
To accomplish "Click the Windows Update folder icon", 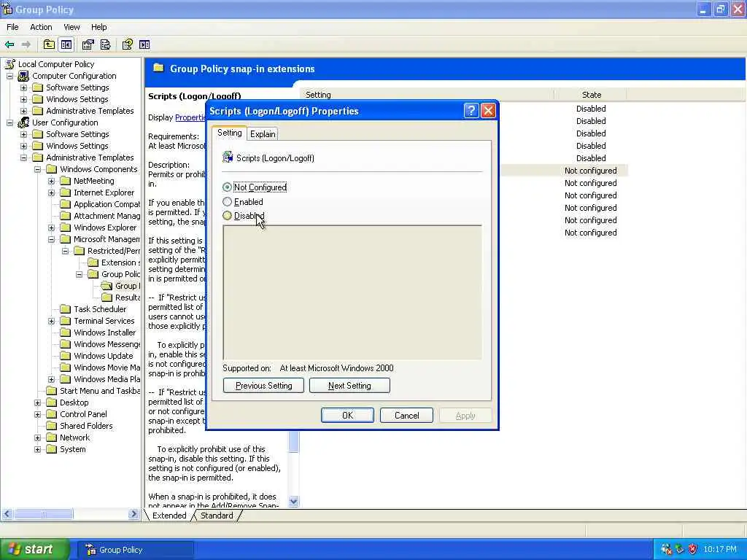I will click(65, 356).
